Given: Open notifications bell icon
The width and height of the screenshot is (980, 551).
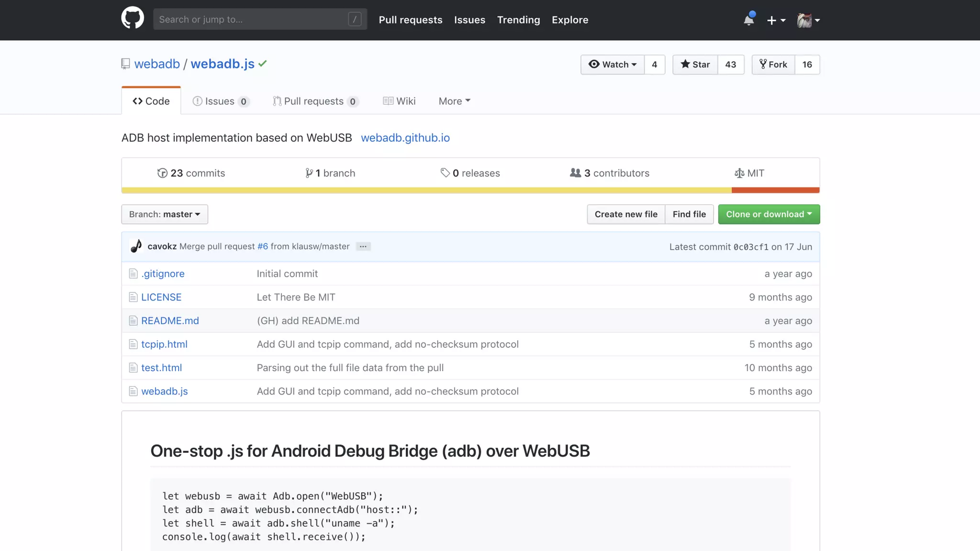Looking at the screenshot, I should pyautogui.click(x=748, y=20).
